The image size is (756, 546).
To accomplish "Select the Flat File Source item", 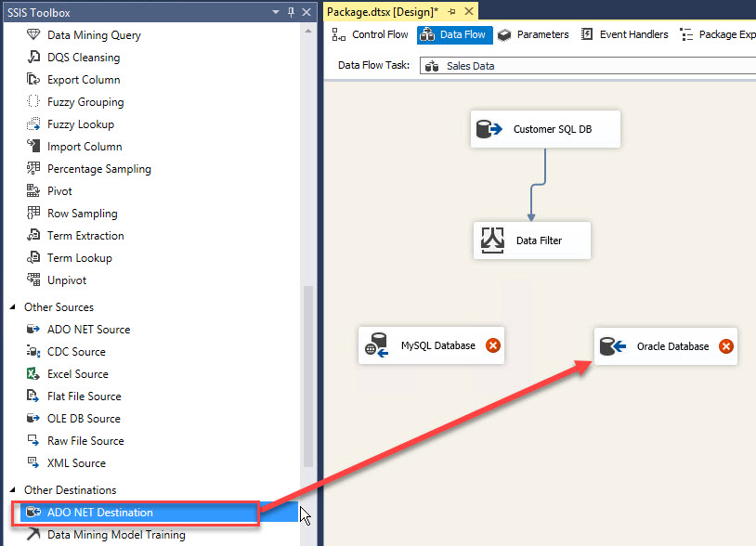I will click(x=84, y=396).
